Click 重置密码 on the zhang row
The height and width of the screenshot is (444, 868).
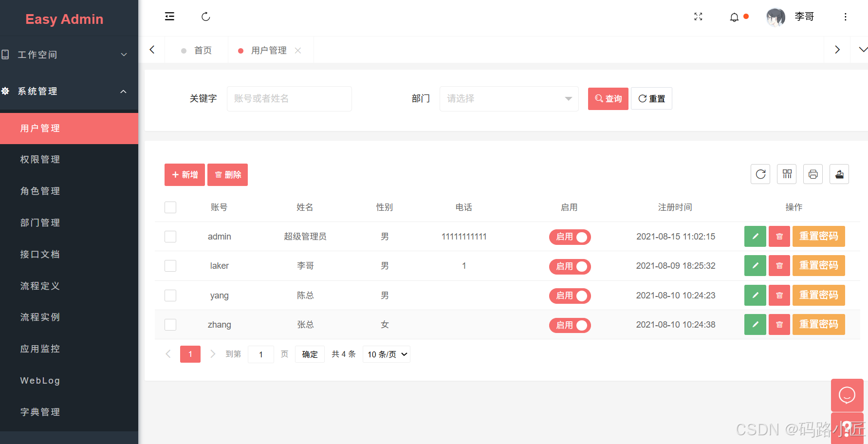(818, 324)
